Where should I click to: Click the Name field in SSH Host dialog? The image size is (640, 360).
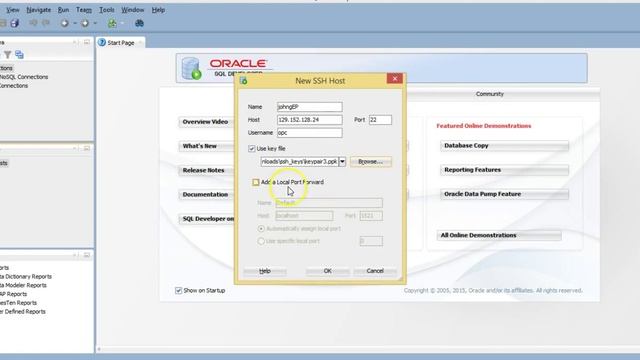309,107
